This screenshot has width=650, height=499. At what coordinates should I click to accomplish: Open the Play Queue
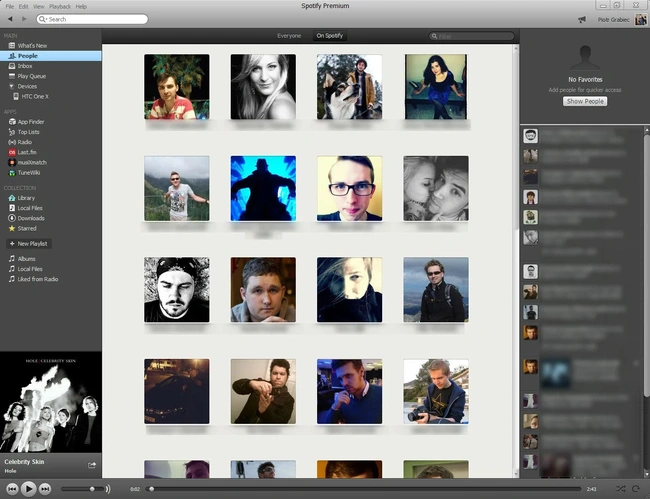32,76
